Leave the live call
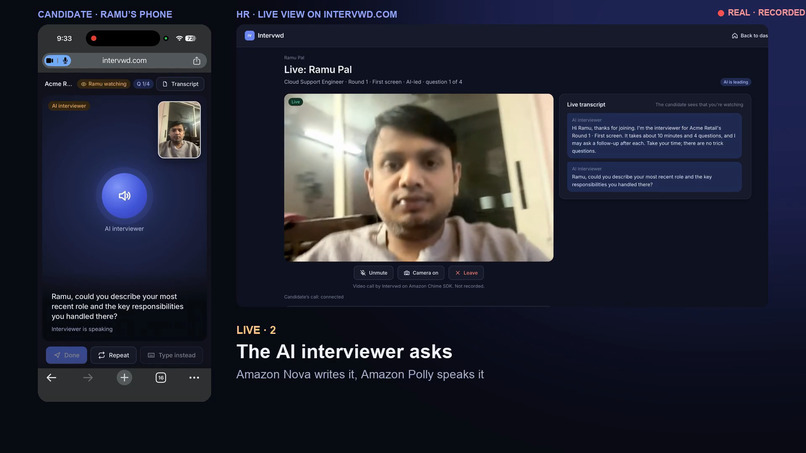 [x=466, y=273]
